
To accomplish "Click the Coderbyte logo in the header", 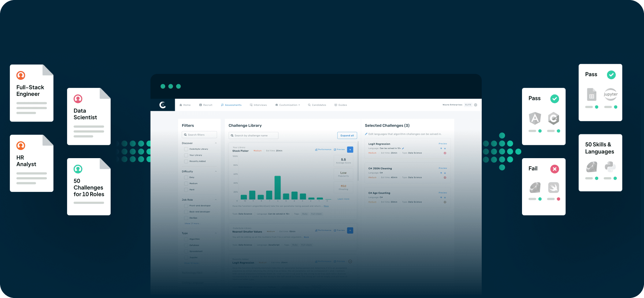I will coord(163,105).
